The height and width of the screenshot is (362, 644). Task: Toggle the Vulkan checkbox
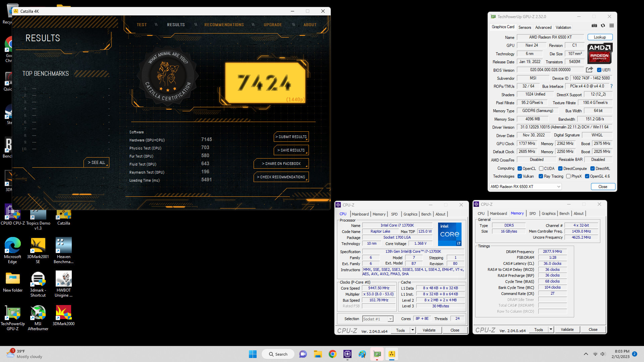(x=520, y=176)
